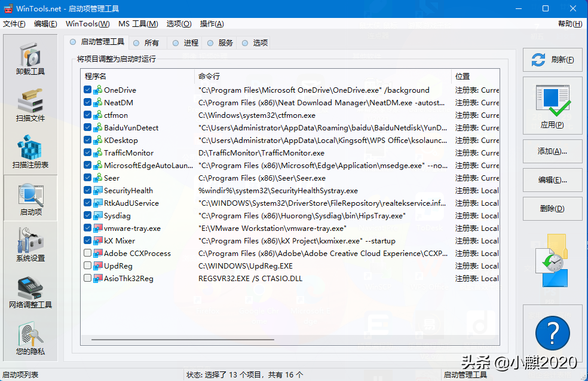The image size is (588, 381).
Task: Click the NeatDM entry icon
Action: pyautogui.click(x=97, y=102)
